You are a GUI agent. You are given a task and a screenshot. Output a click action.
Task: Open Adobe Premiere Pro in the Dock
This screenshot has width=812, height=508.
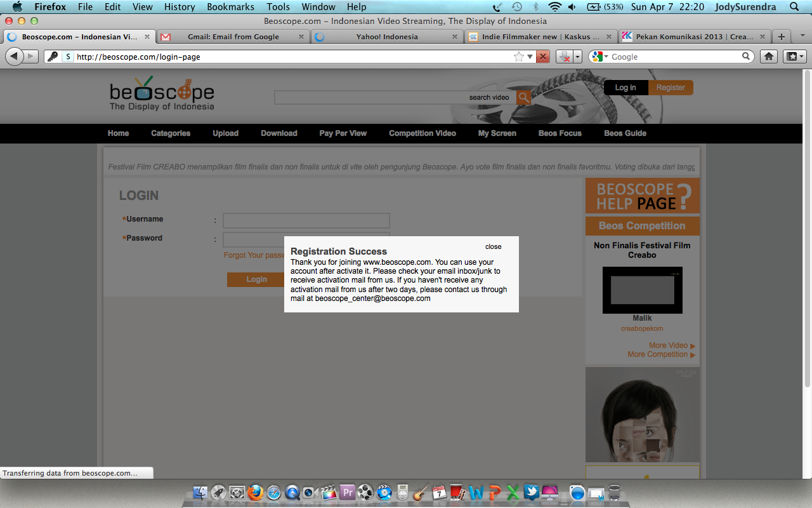[347, 492]
